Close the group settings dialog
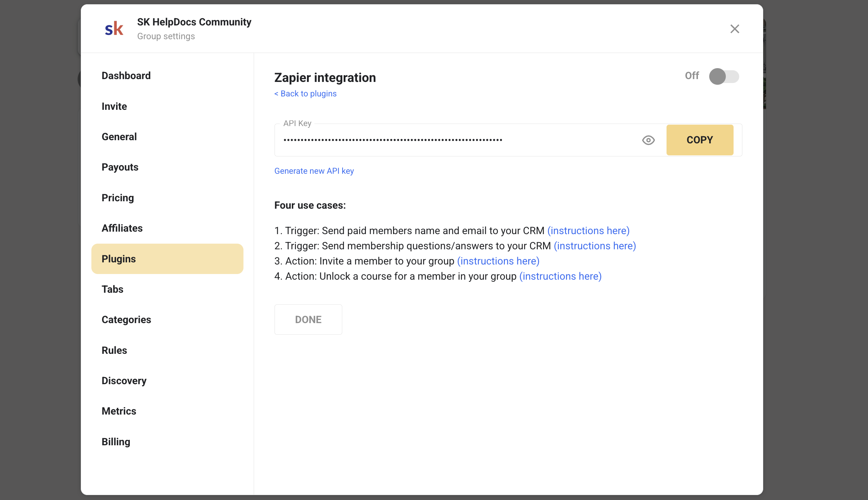This screenshot has width=868, height=500. 735,29
